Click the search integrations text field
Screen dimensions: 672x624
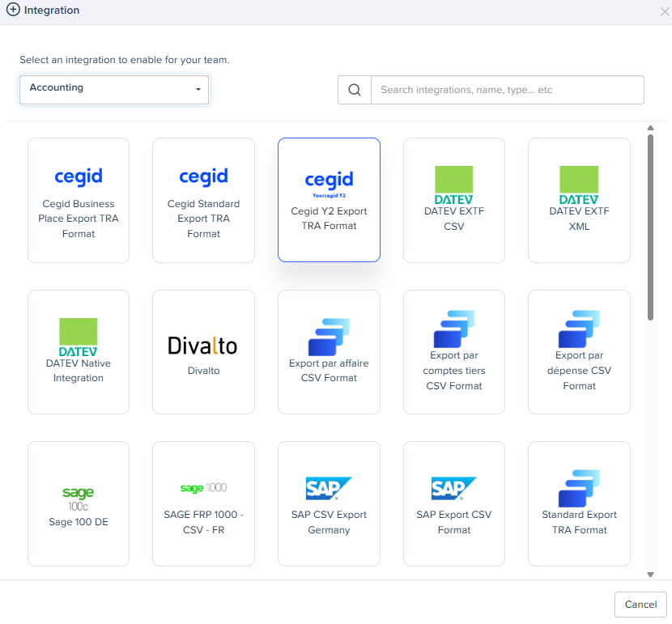[x=508, y=90]
